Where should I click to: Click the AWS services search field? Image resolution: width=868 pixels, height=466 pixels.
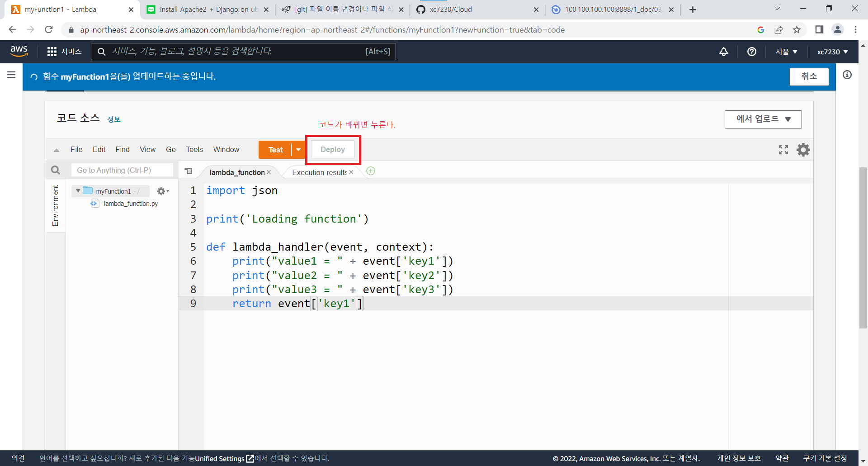(243, 52)
